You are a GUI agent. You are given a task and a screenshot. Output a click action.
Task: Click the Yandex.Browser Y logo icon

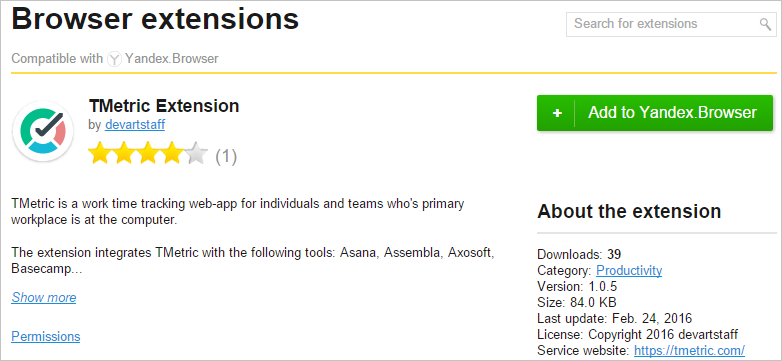pos(115,59)
